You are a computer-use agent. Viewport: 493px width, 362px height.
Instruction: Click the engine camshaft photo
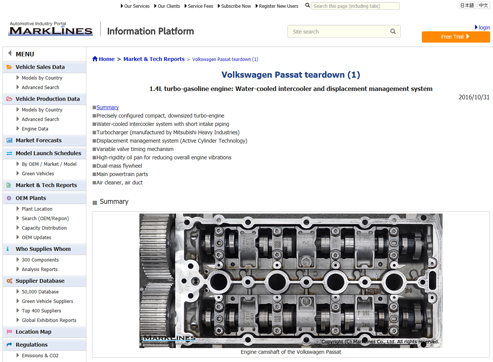pyautogui.click(x=291, y=281)
